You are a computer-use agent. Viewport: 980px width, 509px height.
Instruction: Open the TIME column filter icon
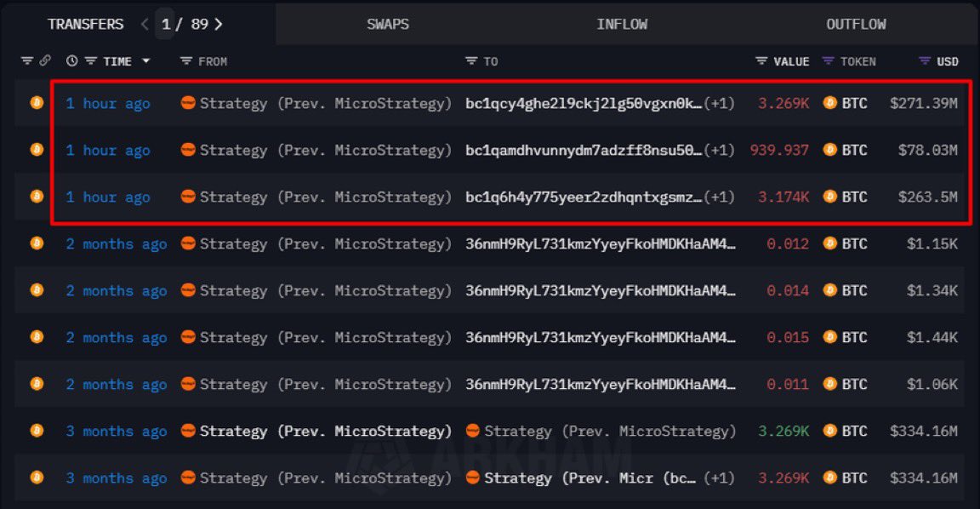pos(91,61)
